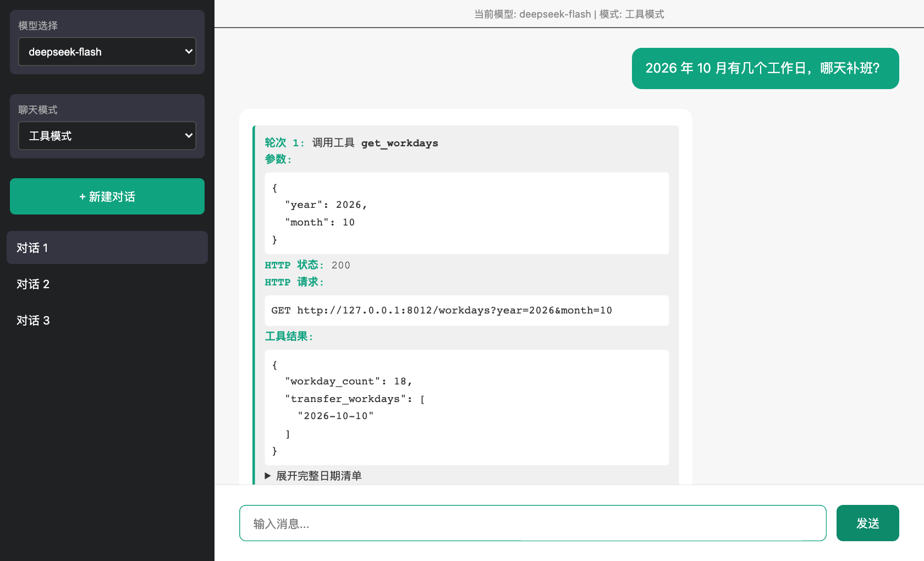The width and height of the screenshot is (924, 561).
Task: Click the header text 当前模型: deepseek-flash
Action: point(532,14)
